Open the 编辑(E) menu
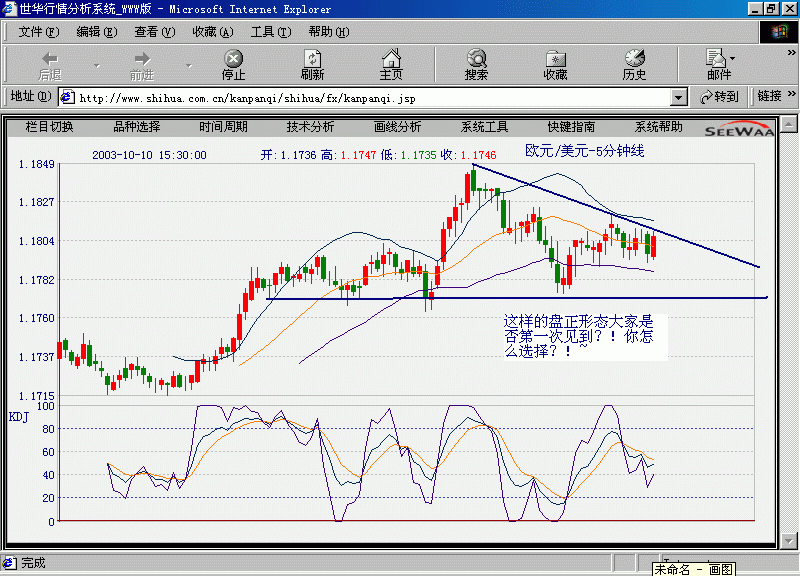800x576 pixels. (97, 32)
